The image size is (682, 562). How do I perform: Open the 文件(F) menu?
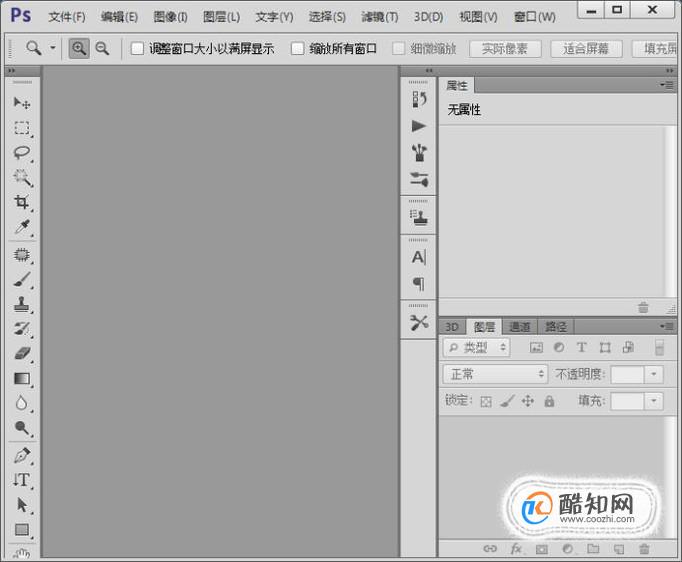coord(67,17)
